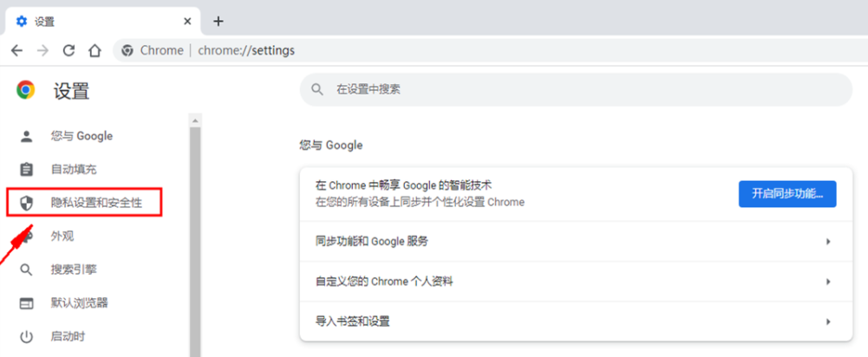The image size is (868, 357).
Task: Click the 开启同步功能... button
Action: tap(787, 194)
